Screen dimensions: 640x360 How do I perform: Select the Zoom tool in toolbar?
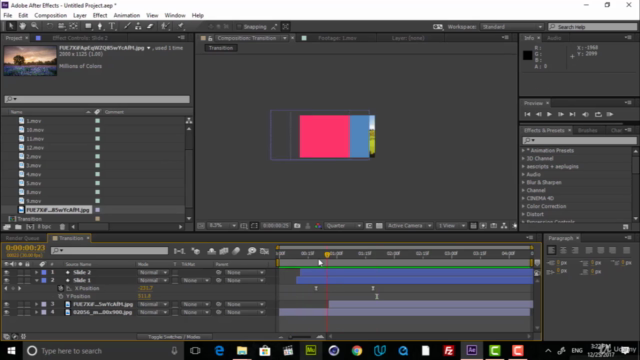coord(35,27)
